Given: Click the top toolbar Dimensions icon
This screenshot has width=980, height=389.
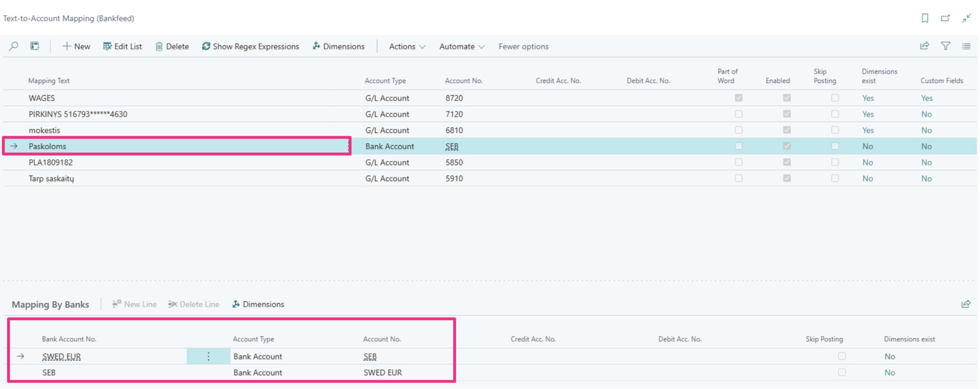Looking at the screenshot, I should tap(316, 46).
